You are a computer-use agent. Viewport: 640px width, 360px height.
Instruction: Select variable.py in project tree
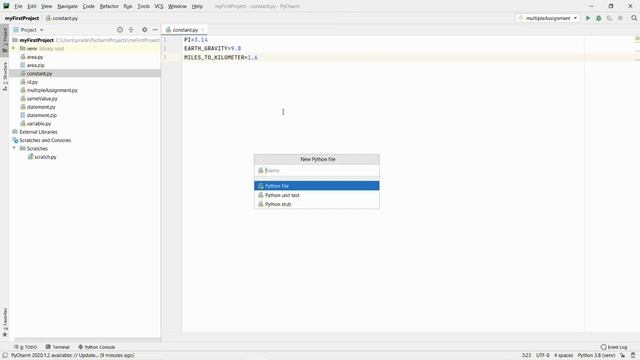[x=39, y=124]
